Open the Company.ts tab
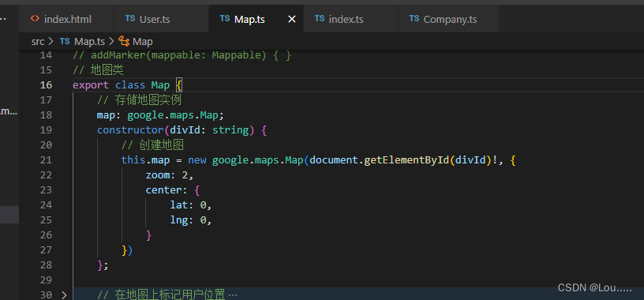Image resolution: width=644 pixels, height=300 pixels. click(448, 19)
